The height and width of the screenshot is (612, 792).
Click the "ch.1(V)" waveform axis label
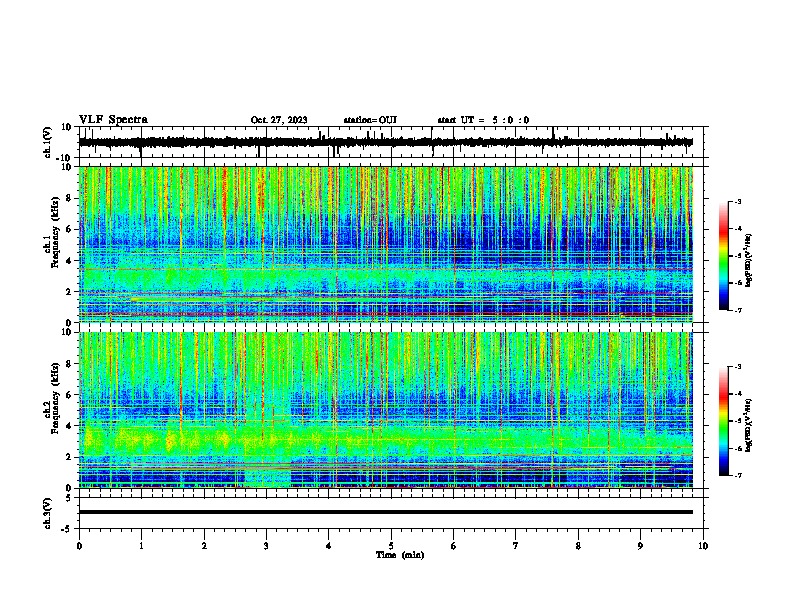pyautogui.click(x=47, y=142)
